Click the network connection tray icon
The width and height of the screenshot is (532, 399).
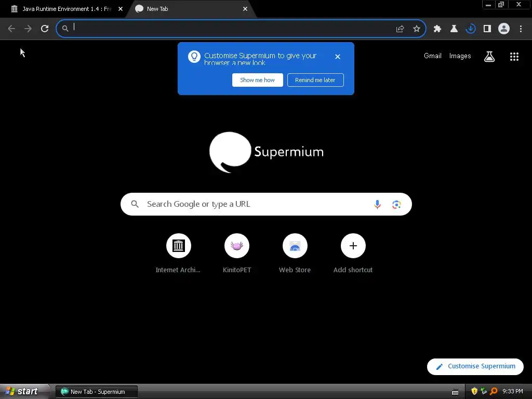pyautogui.click(x=484, y=392)
